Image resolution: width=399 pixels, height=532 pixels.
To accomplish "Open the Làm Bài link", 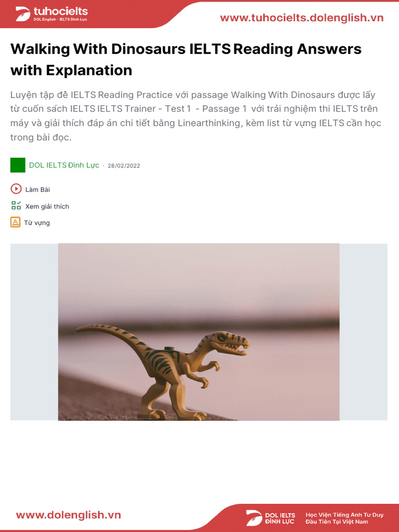I will pyautogui.click(x=37, y=189).
